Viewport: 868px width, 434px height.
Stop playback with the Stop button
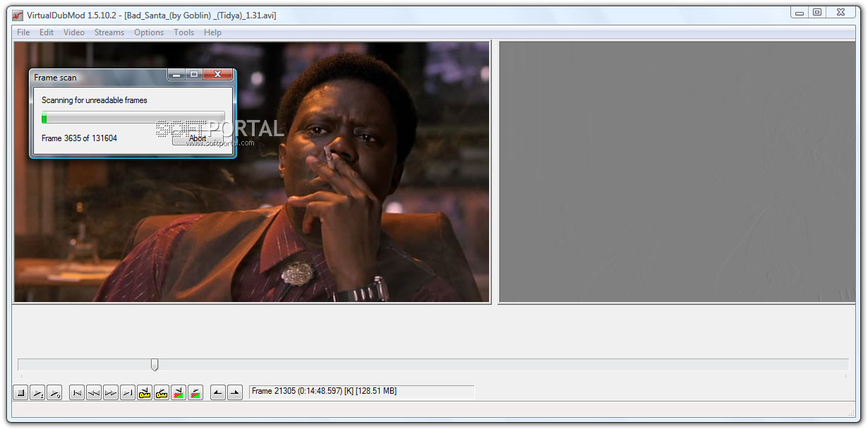click(20, 393)
